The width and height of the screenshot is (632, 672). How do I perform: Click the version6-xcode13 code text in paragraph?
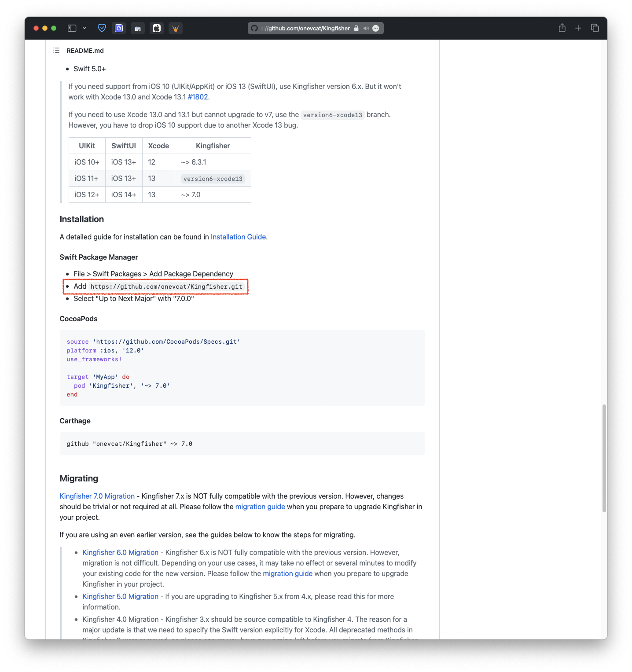click(333, 115)
